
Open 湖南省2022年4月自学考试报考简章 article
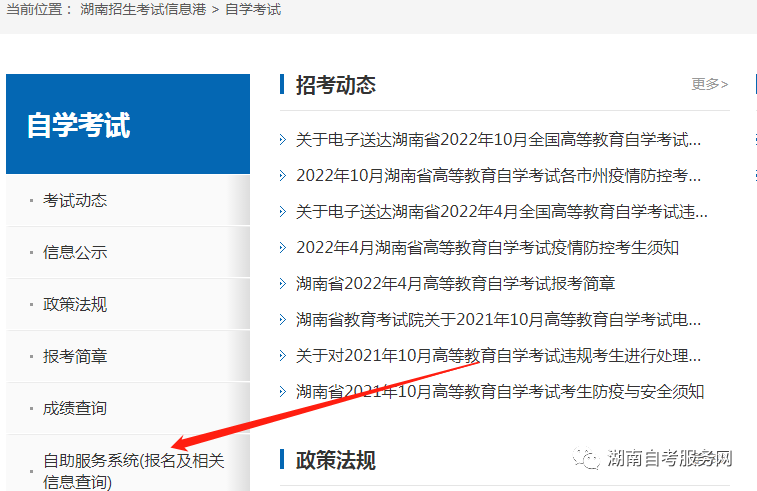[x=455, y=283]
